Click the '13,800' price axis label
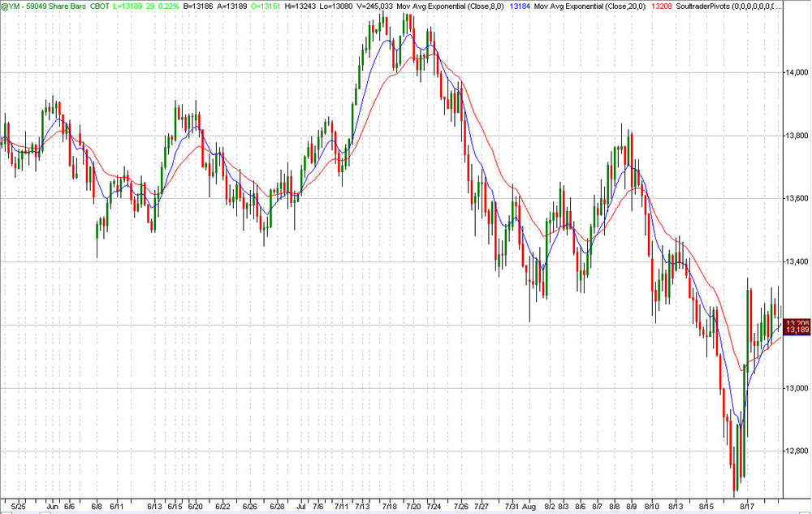 (x=797, y=136)
